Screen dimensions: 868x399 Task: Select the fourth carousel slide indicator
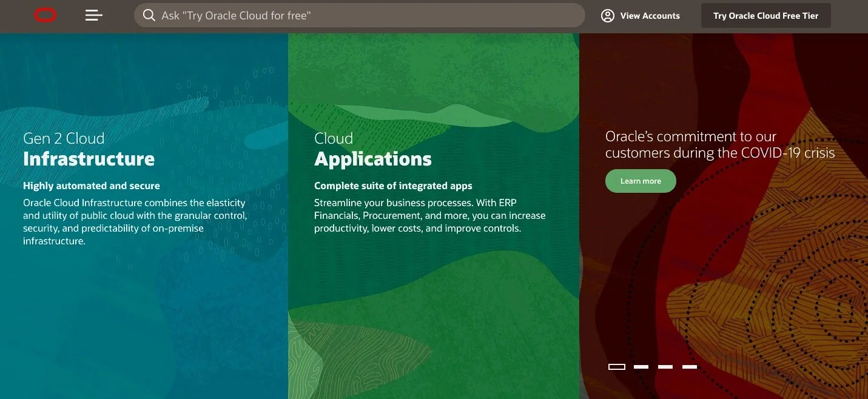[x=690, y=367]
